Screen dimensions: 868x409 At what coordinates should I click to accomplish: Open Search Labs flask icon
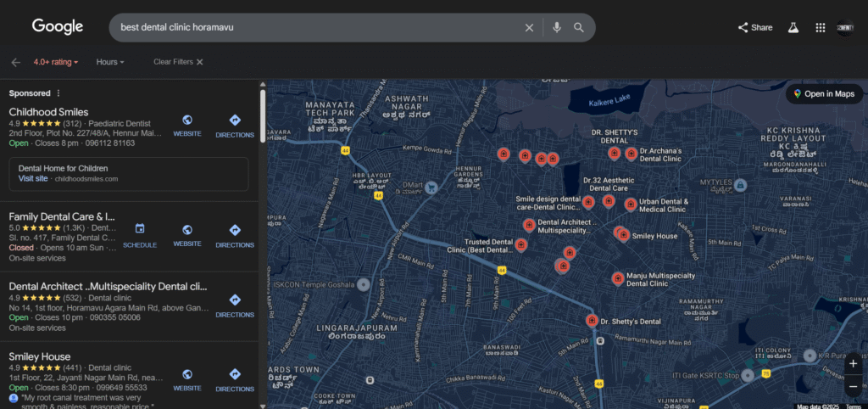click(x=793, y=27)
